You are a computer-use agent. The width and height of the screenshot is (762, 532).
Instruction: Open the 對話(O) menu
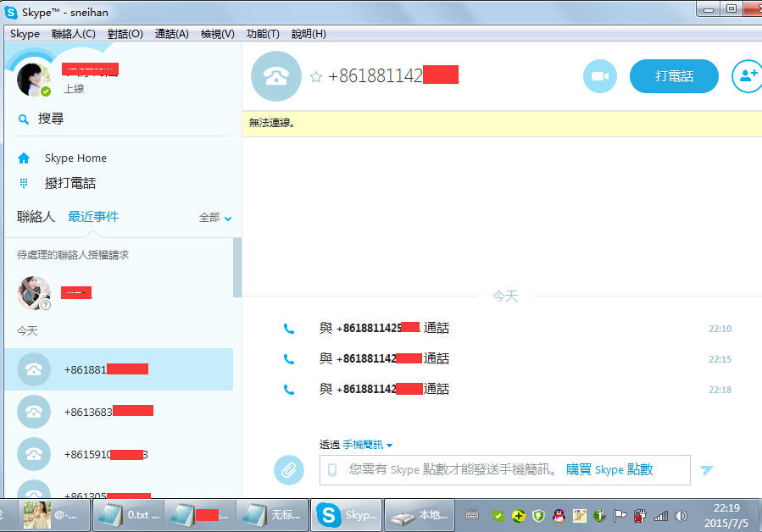click(125, 34)
